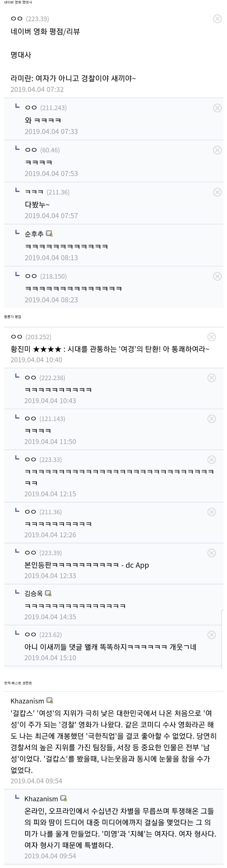227x868 pixels.
Task: Delete the 223.39 post about 명대사
Action: click(x=217, y=19)
